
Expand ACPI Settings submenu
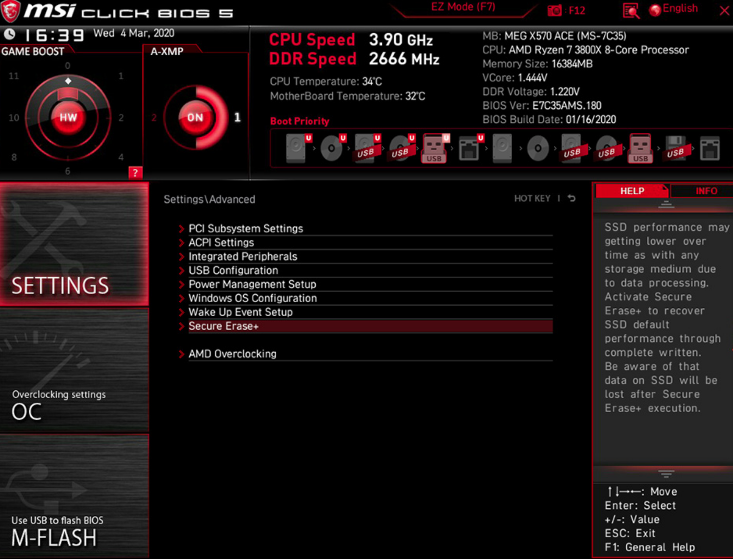point(365,243)
